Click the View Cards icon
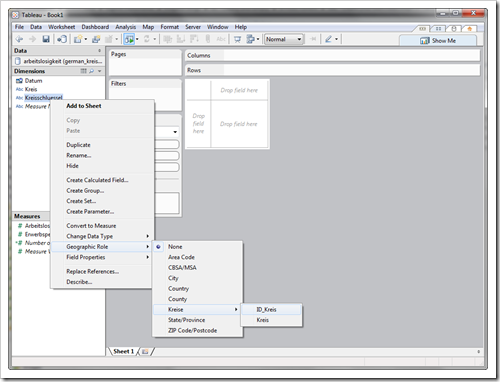This screenshot has width=500, height=382. tap(250, 39)
